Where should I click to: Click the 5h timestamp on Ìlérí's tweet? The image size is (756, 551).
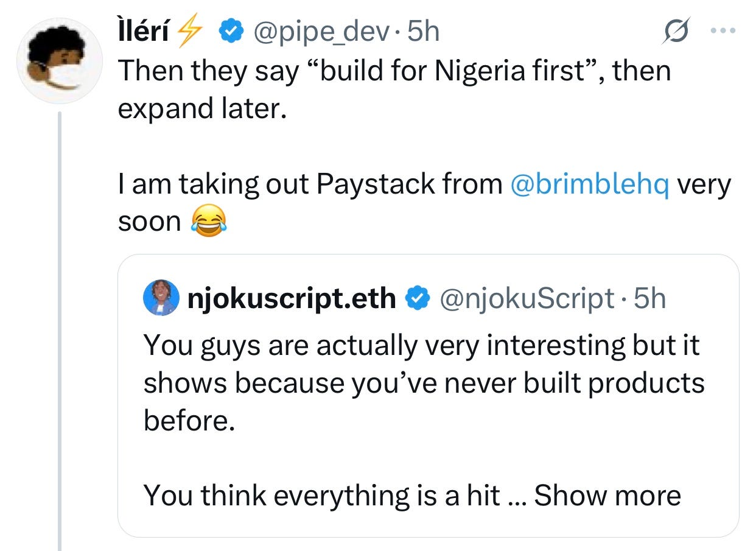coord(422,32)
